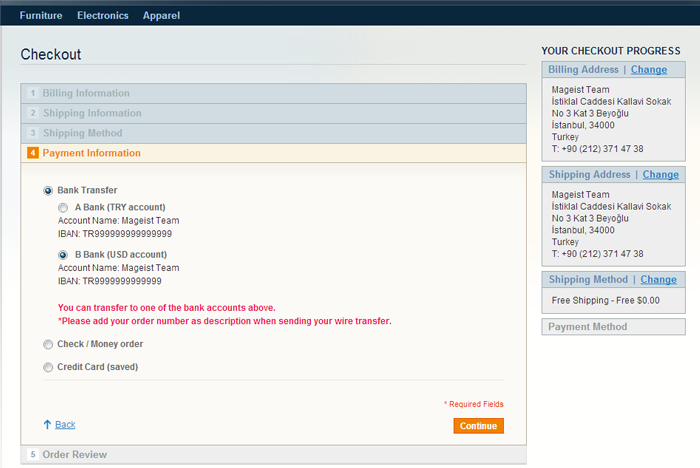Open the Electronics category
Image resolution: width=700 pixels, height=468 pixels.
coord(103,16)
